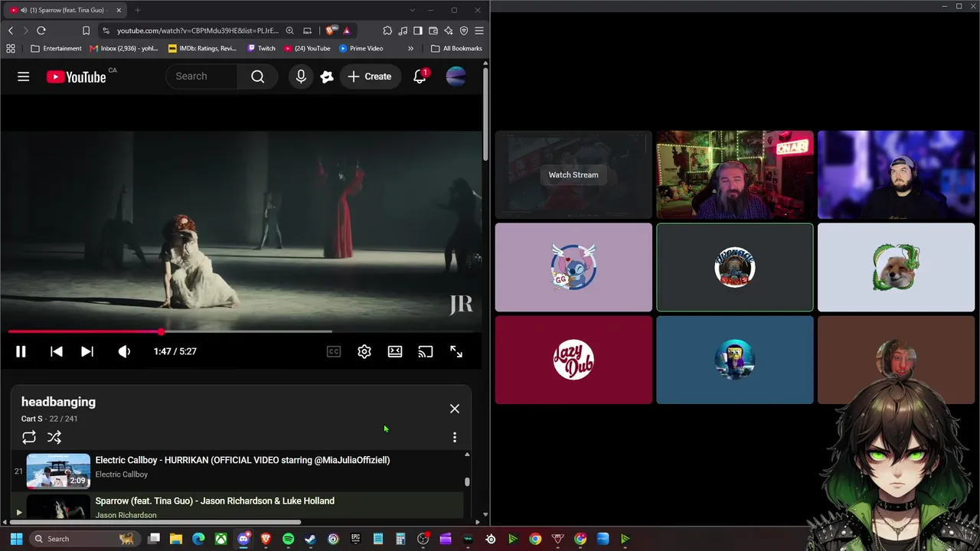Open the Brave Wallet icon
Screen dimensions: 980x551
pos(433,31)
